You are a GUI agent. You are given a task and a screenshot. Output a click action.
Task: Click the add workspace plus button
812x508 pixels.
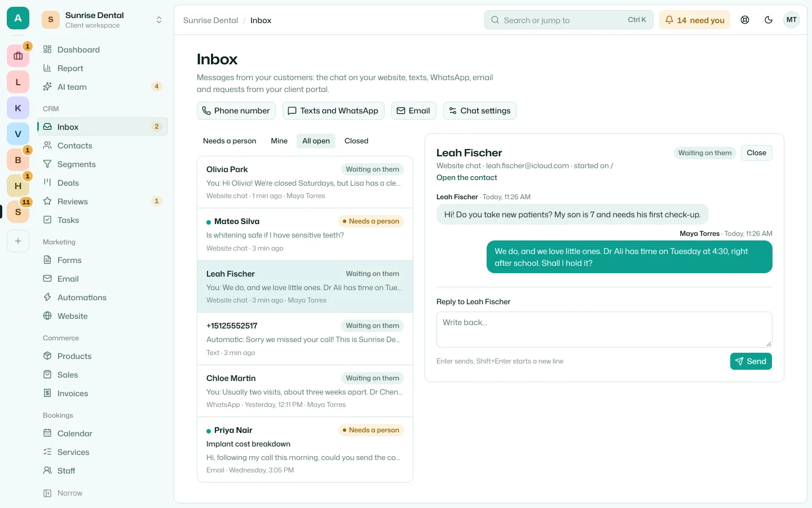click(18, 241)
